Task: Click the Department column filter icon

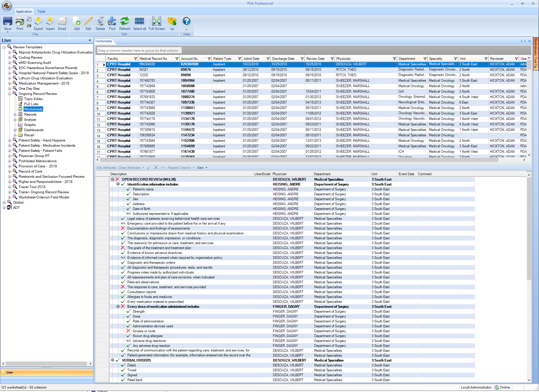Action: point(425,59)
